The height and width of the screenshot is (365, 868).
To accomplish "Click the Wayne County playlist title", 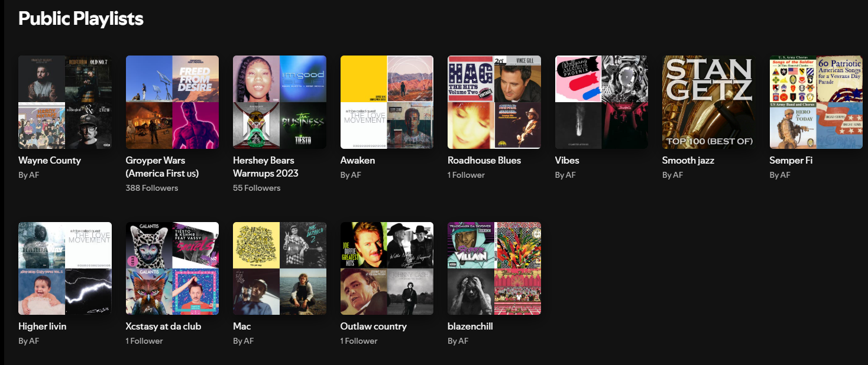I will point(50,161).
